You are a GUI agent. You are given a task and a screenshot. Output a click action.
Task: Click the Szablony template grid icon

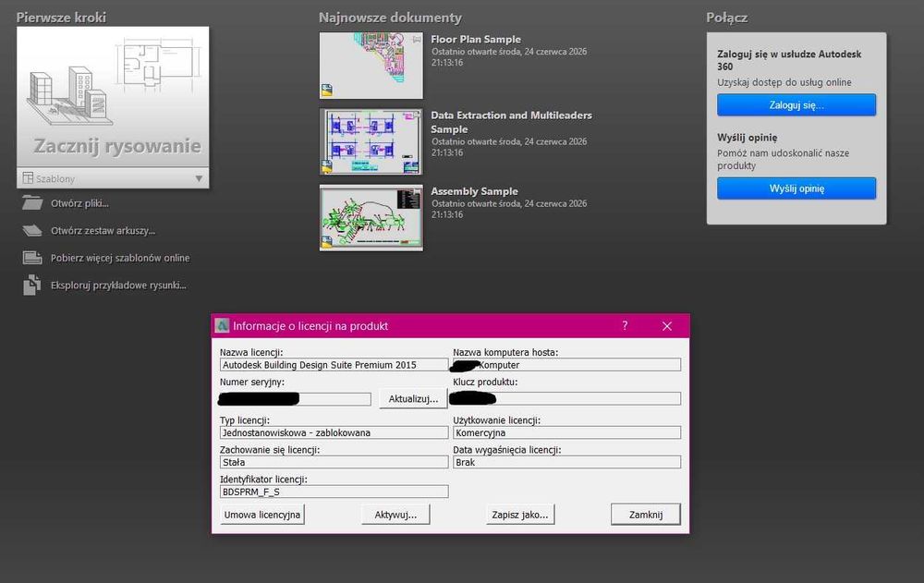(28, 178)
